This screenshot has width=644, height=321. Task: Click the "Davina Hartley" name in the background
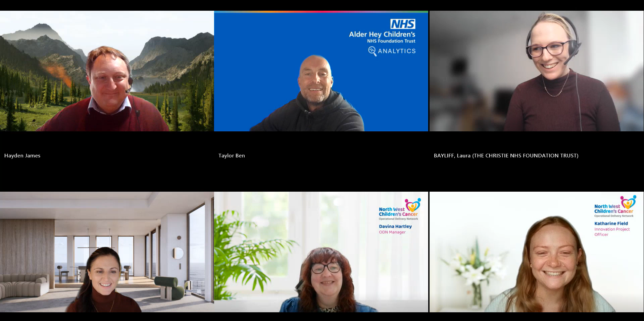[x=395, y=226]
